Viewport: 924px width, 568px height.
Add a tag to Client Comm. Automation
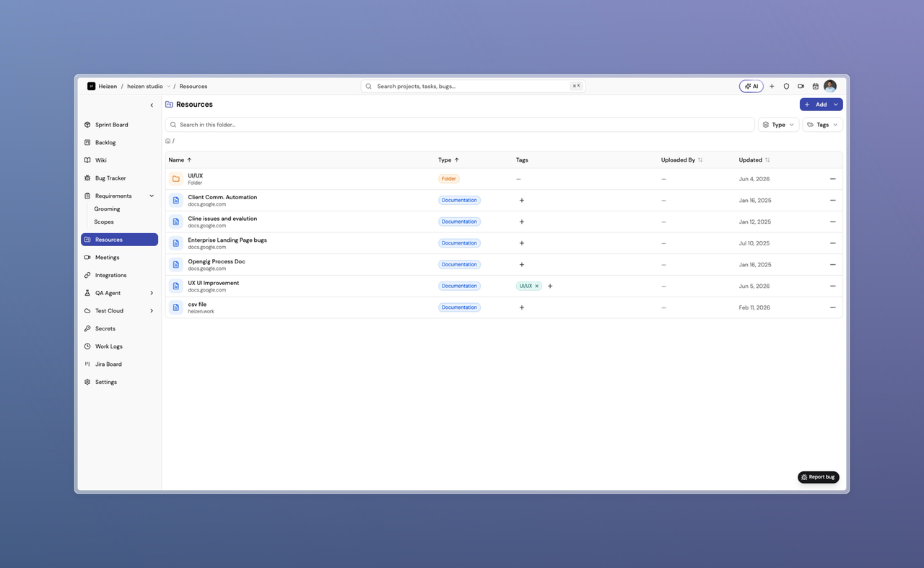coord(522,200)
